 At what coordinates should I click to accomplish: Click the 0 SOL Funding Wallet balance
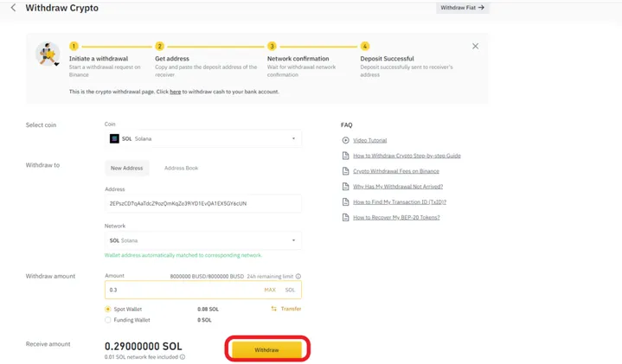click(204, 320)
